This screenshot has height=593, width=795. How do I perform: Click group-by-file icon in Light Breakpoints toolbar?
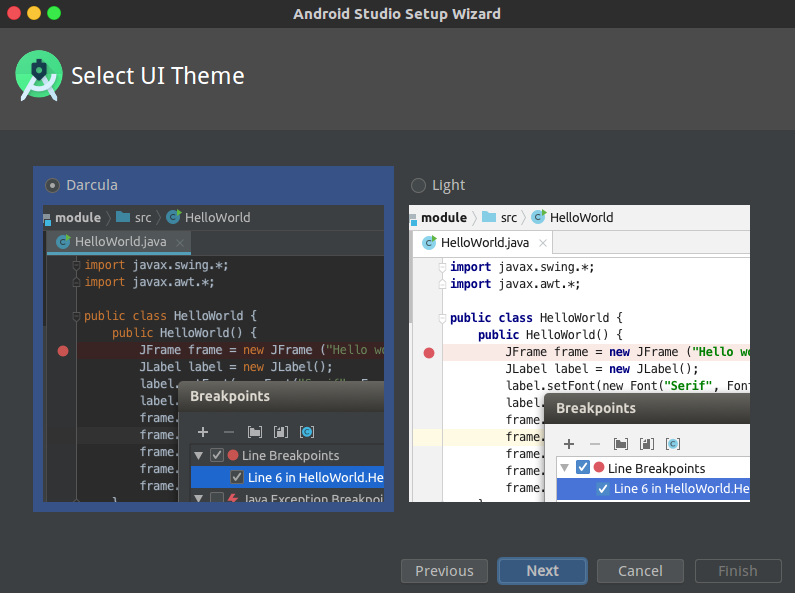click(646, 444)
